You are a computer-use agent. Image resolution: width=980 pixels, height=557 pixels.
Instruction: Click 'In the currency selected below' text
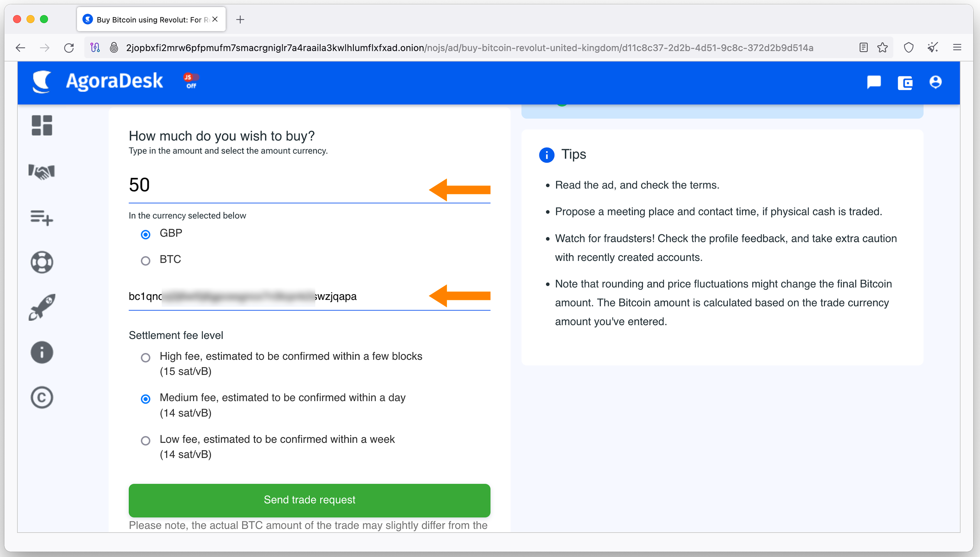(x=187, y=216)
